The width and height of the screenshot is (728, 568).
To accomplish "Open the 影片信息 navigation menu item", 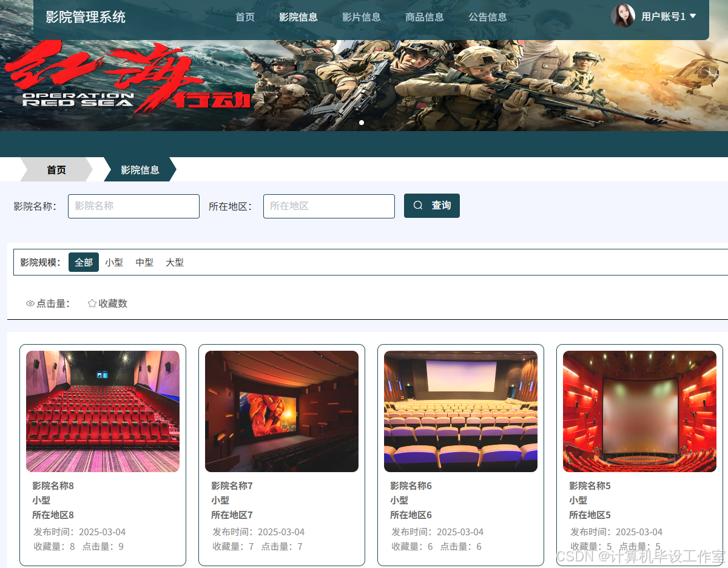I will click(362, 17).
